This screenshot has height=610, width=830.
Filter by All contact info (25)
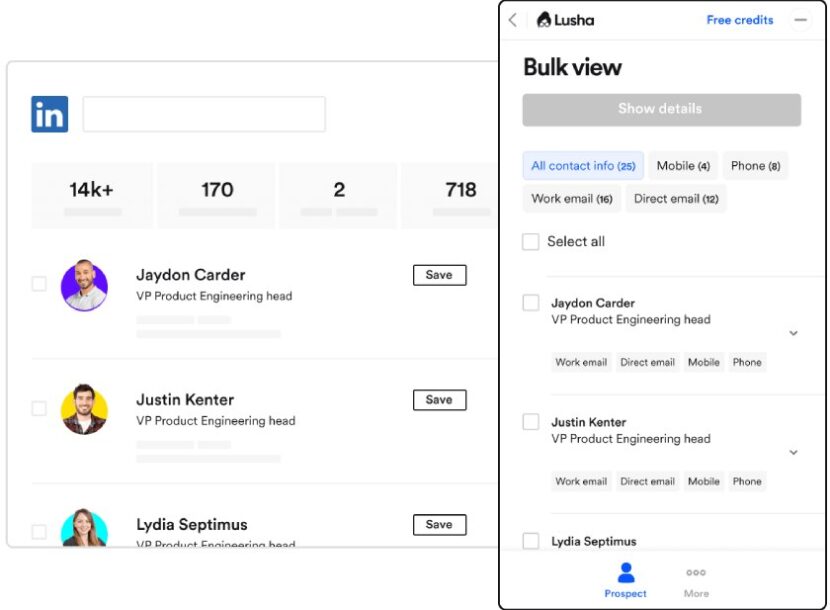tap(583, 166)
